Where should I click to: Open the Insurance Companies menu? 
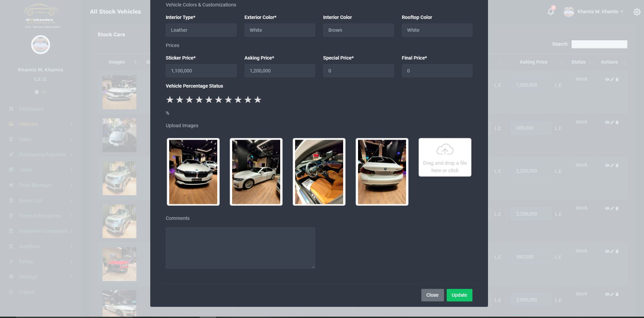point(43,231)
